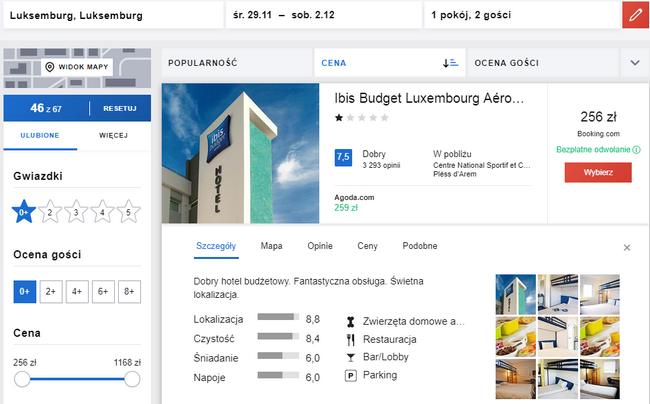Click the single black hotel star rating
The image size is (650, 404).
(339, 118)
